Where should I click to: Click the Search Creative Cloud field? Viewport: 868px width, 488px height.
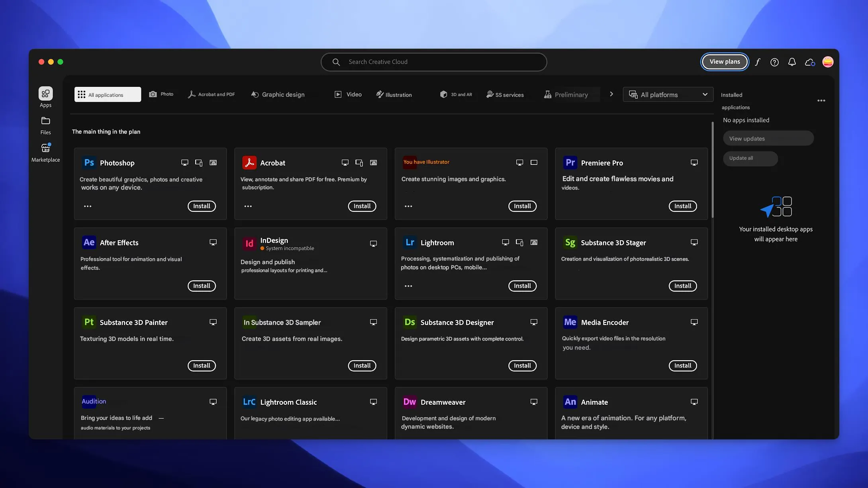(x=433, y=62)
